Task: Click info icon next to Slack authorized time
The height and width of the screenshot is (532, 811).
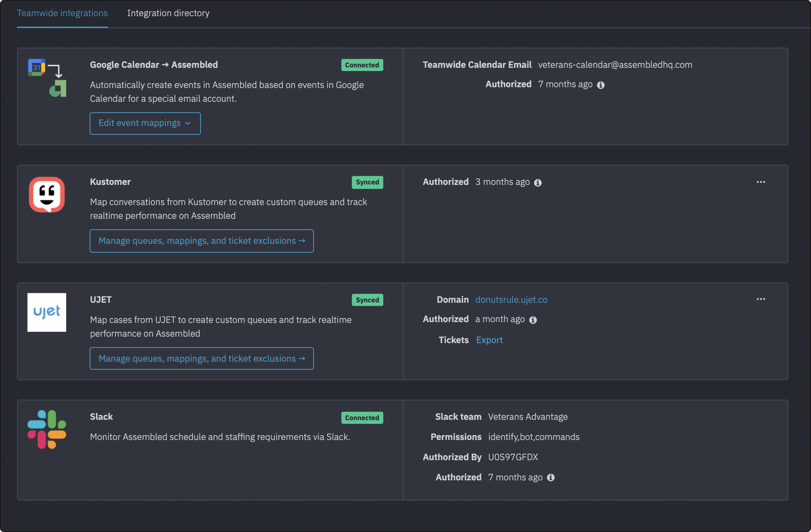Action: click(x=551, y=478)
